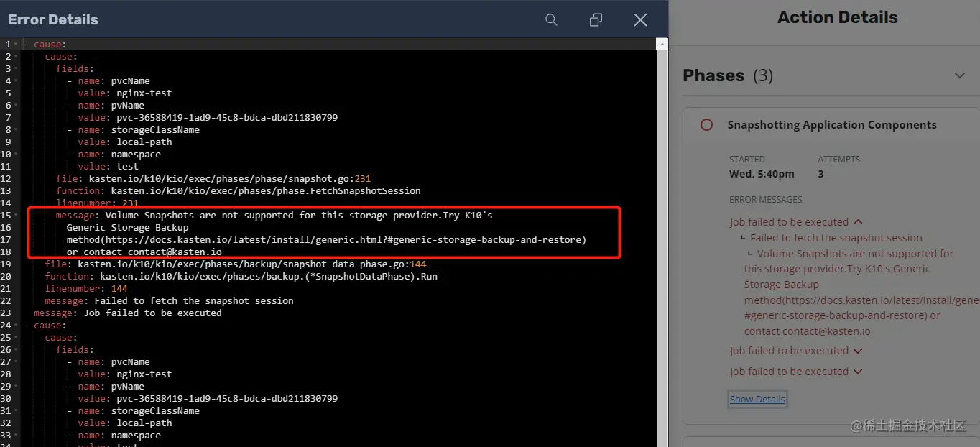The width and height of the screenshot is (980, 447).
Task: Click 'value: nginx-test' on line 28
Action: (x=125, y=374)
